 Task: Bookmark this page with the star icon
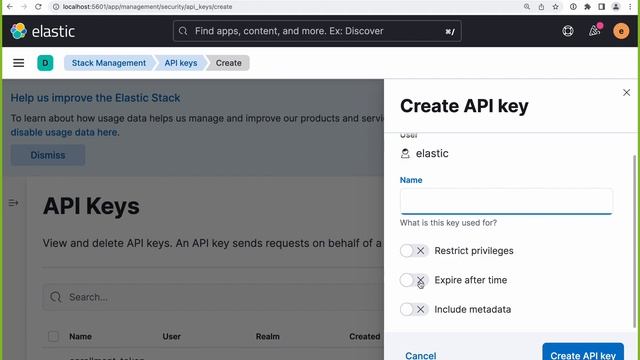[x=556, y=7]
